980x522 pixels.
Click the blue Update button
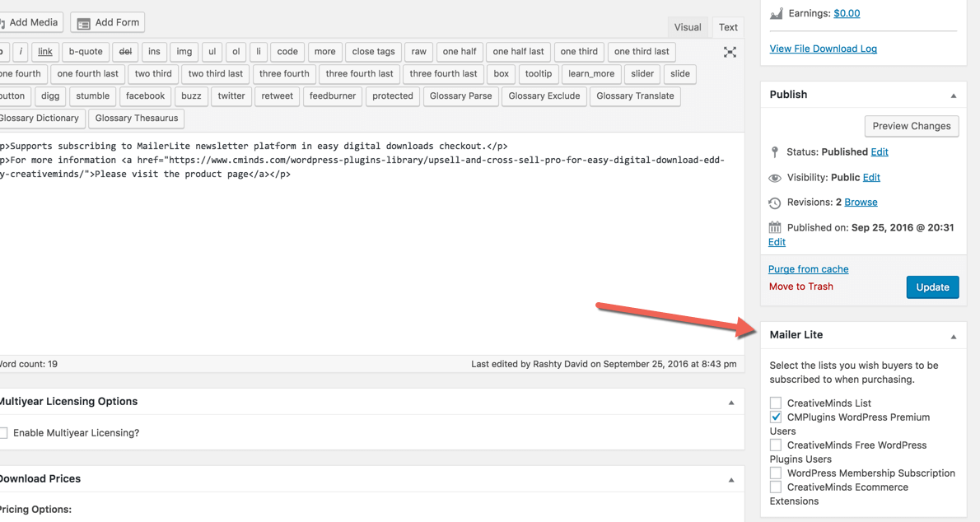(932, 287)
